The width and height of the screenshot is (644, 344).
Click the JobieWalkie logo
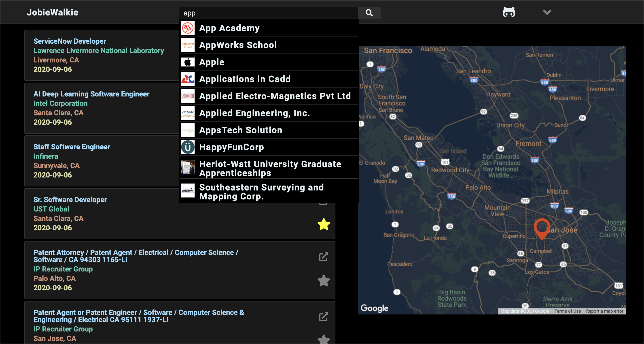coord(53,12)
